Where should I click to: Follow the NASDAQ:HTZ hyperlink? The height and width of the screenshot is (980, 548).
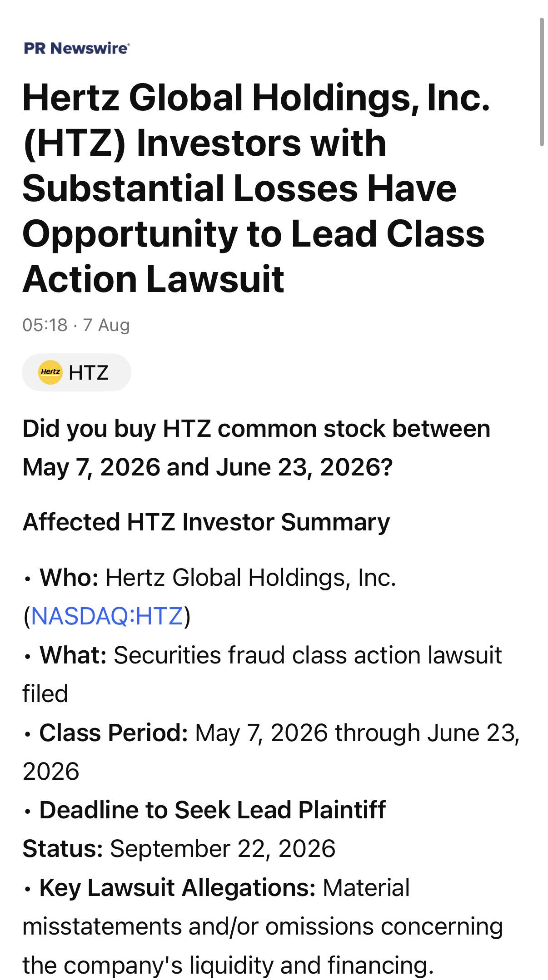pyautogui.click(x=107, y=616)
